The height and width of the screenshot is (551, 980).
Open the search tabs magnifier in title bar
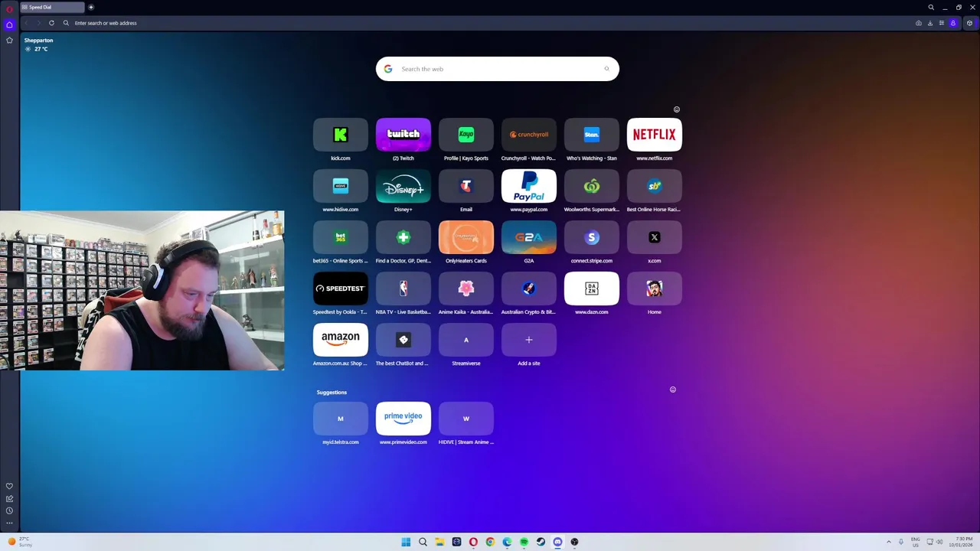point(931,7)
